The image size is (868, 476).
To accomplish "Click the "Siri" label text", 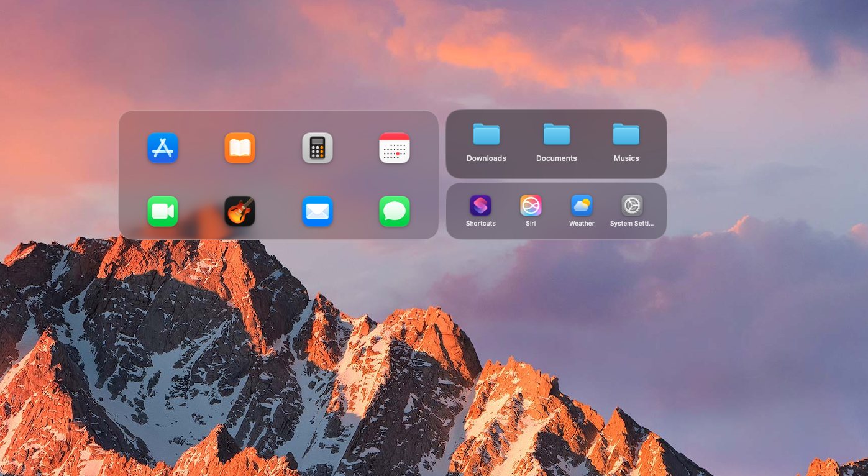I will click(531, 224).
